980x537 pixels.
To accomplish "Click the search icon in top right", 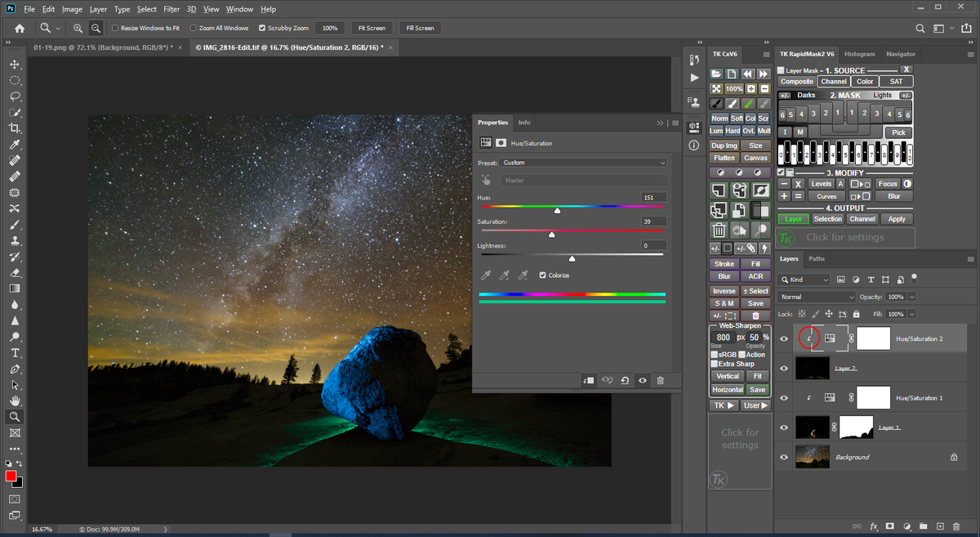I will [920, 28].
